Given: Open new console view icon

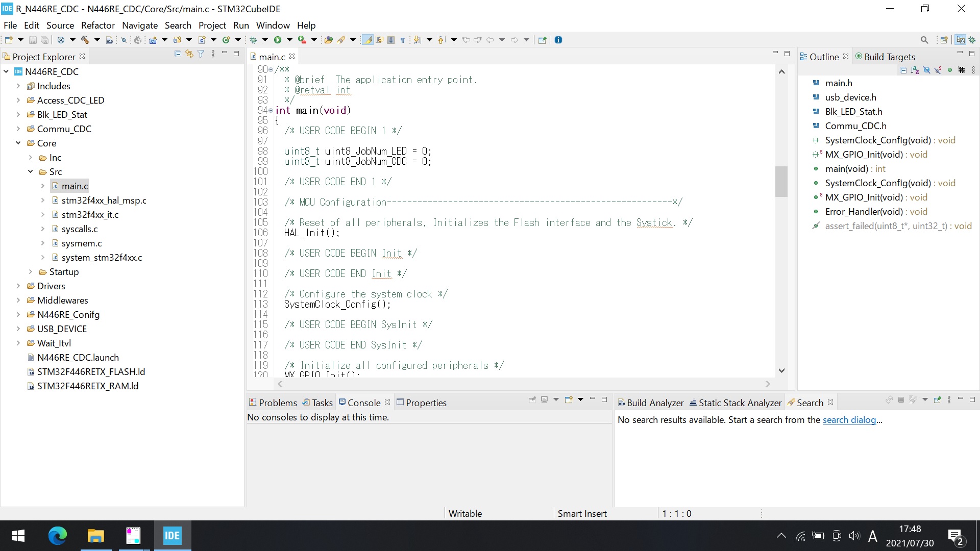Looking at the screenshot, I should pyautogui.click(x=568, y=400).
